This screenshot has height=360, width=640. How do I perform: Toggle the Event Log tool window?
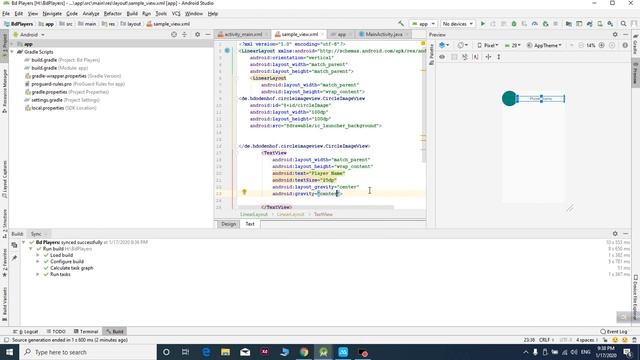(613, 331)
